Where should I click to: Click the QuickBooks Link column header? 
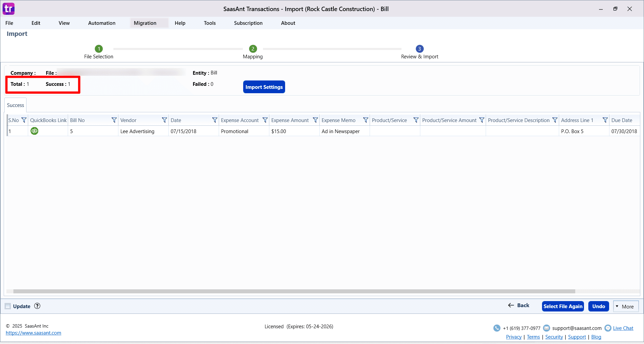(x=48, y=120)
